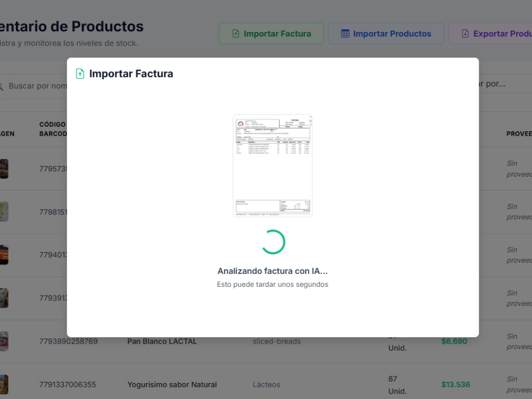Click product name Yogurisimo sabor Natural
532x399 pixels.
tap(172, 385)
